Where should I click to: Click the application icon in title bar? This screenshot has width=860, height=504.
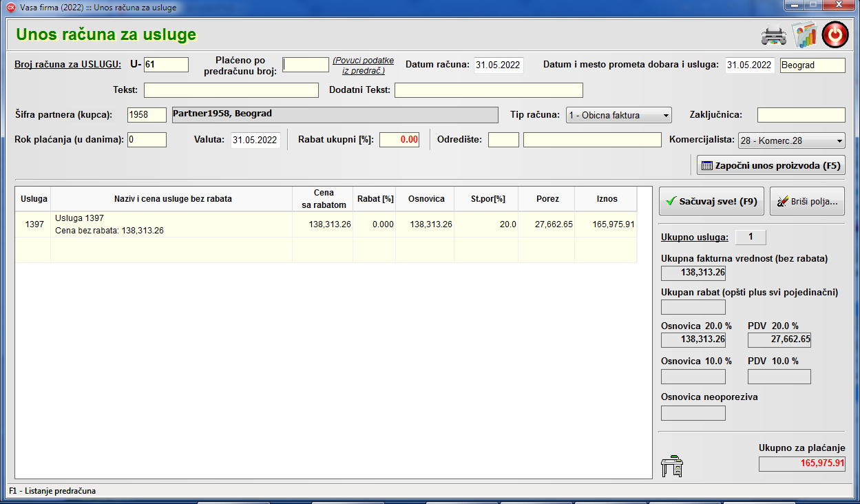[10, 7]
